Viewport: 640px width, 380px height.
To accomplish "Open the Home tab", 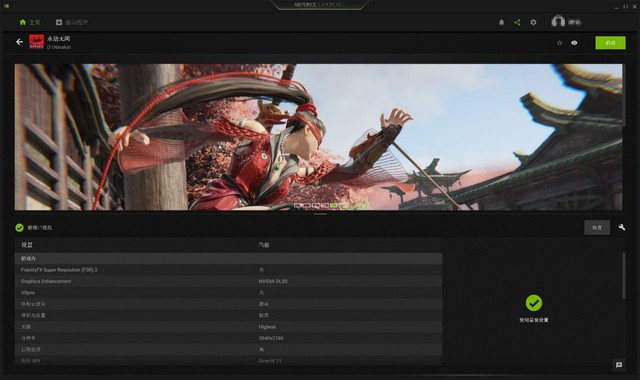I will (30, 22).
